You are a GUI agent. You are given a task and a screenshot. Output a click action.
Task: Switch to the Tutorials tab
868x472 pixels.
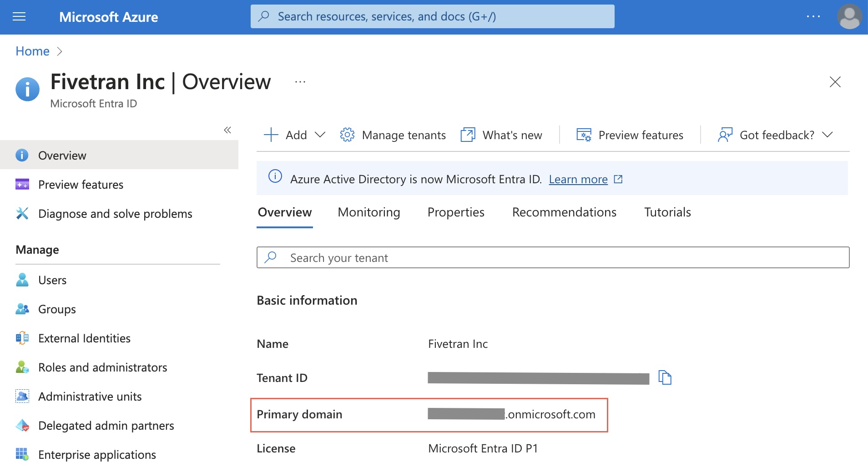coord(667,212)
